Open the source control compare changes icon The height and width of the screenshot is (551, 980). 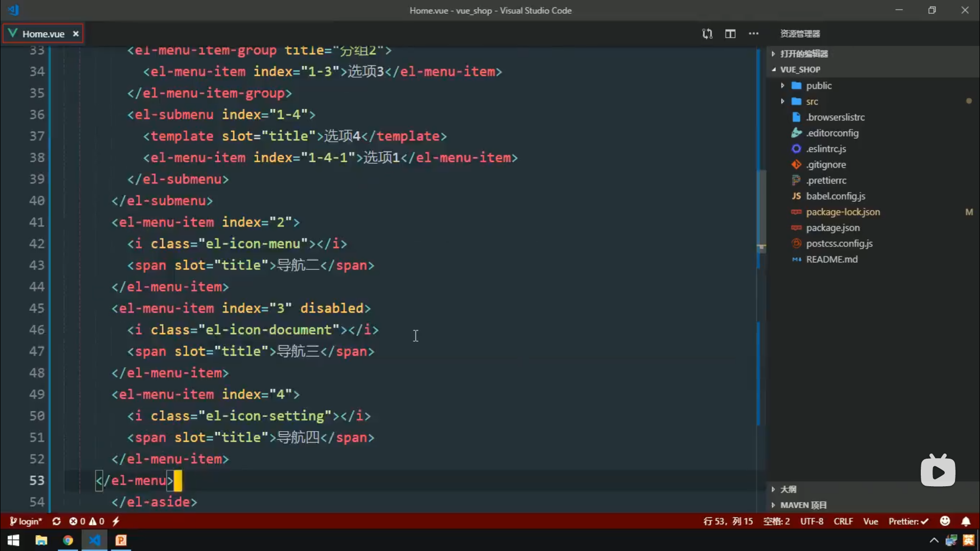tap(707, 34)
